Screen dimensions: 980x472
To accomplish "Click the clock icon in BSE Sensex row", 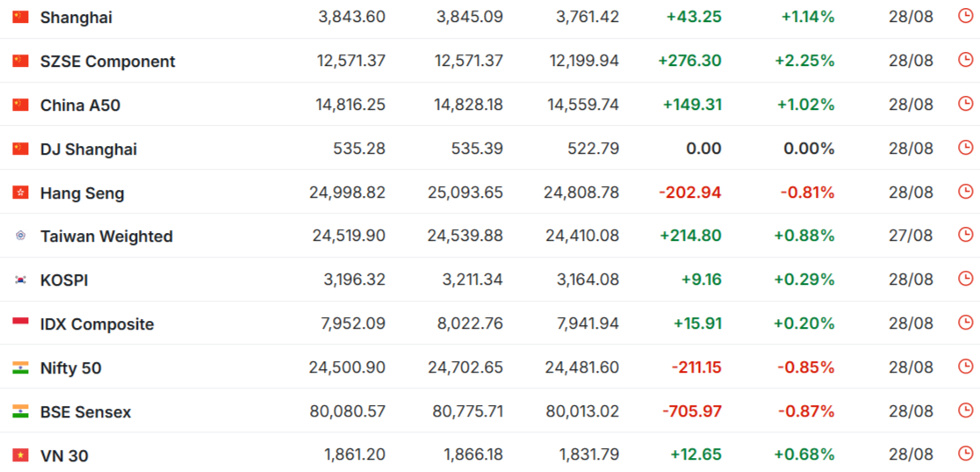I will pos(966,410).
